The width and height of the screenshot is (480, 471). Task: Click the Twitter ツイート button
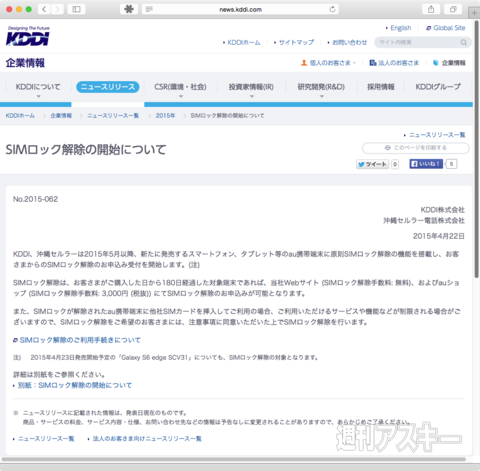coord(373,164)
